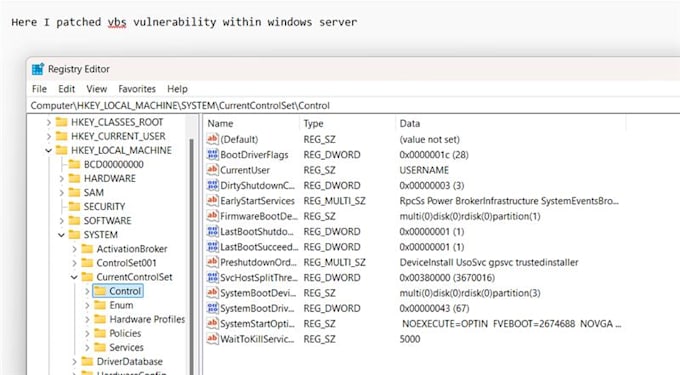680x375 pixels.
Task: Click the LastBootShutdo... DWORD icon
Action: click(212, 231)
